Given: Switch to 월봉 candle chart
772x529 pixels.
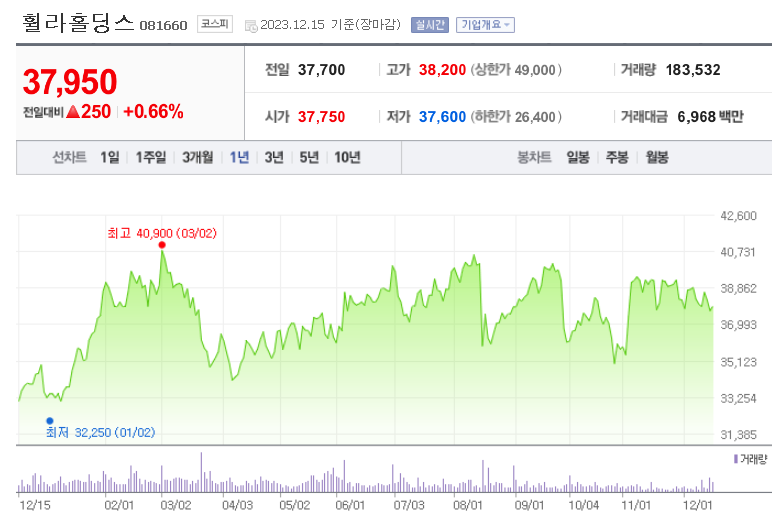Looking at the screenshot, I should [x=657, y=157].
